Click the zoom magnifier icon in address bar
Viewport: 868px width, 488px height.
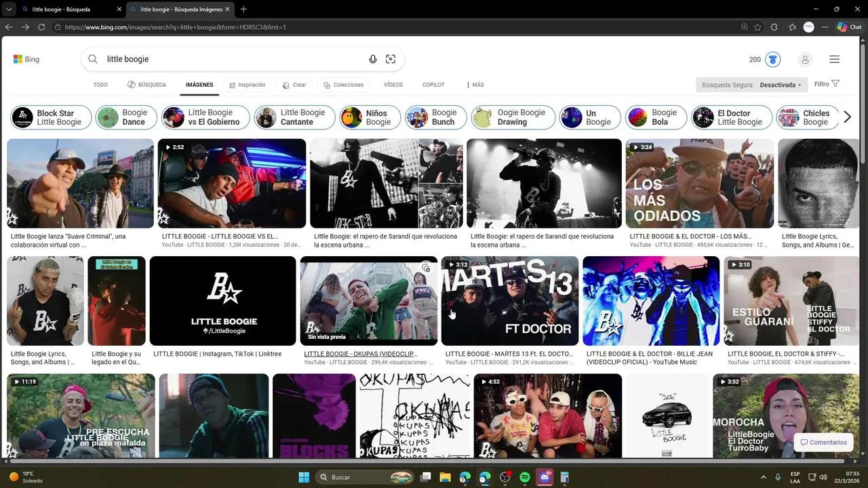pyautogui.click(x=745, y=27)
